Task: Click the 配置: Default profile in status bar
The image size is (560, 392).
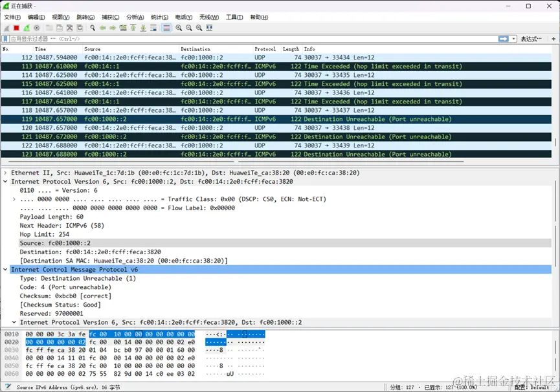Action: coord(532,387)
